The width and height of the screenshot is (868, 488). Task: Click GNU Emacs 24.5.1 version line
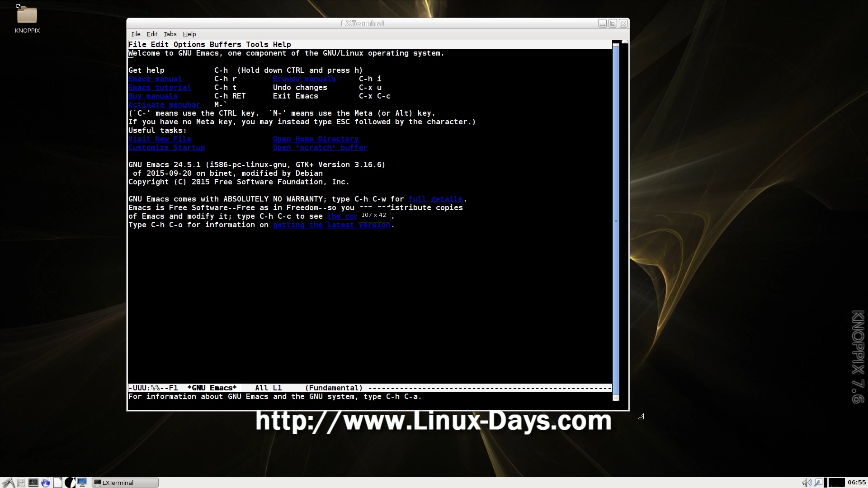257,164
